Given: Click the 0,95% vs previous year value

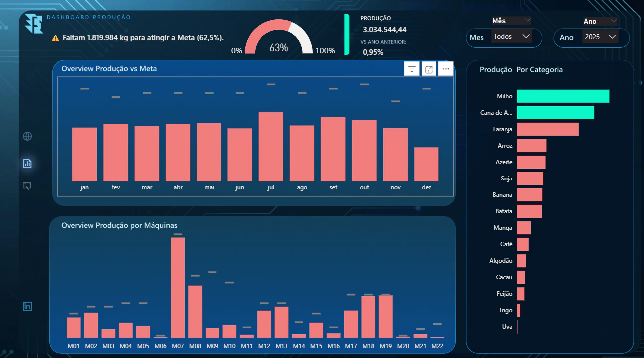Looking at the screenshot, I should (373, 52).
